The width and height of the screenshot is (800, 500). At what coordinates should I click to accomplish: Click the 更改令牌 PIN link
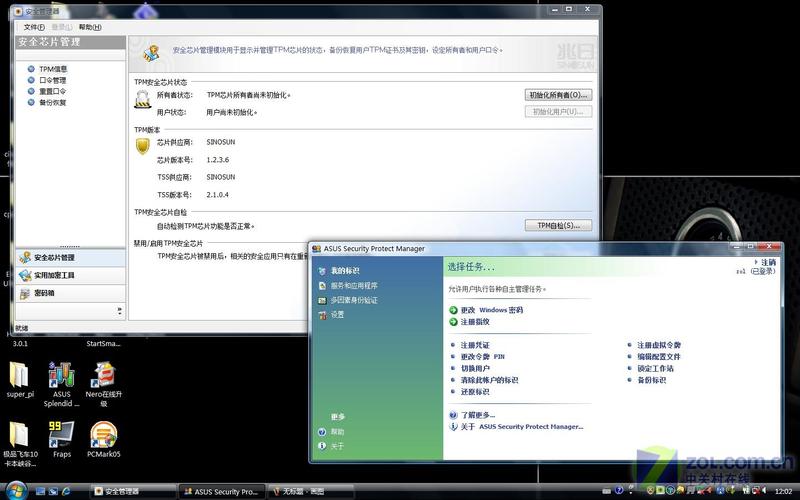pos(483,357)
